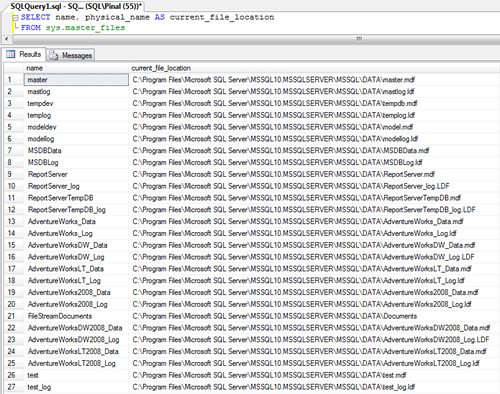Image resolution: width=500 pixels, height=394 pixels.
Task: Select the 'AdventureWorksLT_Data' name cell
Action: [76, 269]
